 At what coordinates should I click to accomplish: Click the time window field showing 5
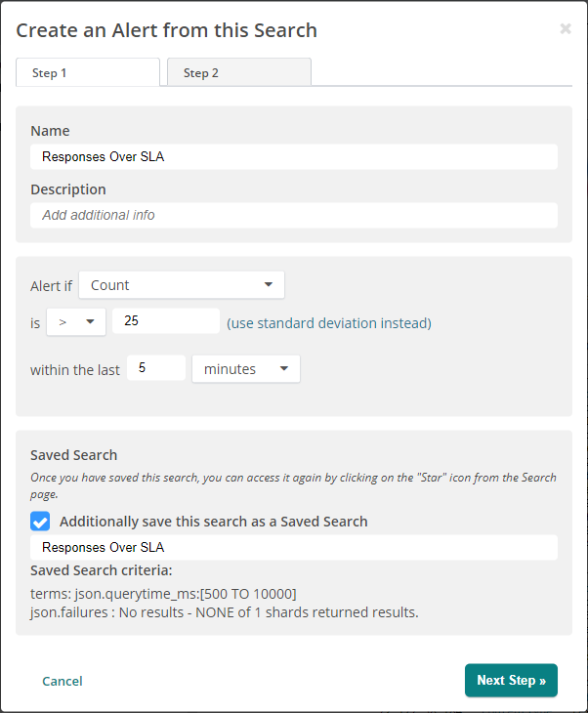[x=156, y=368]
